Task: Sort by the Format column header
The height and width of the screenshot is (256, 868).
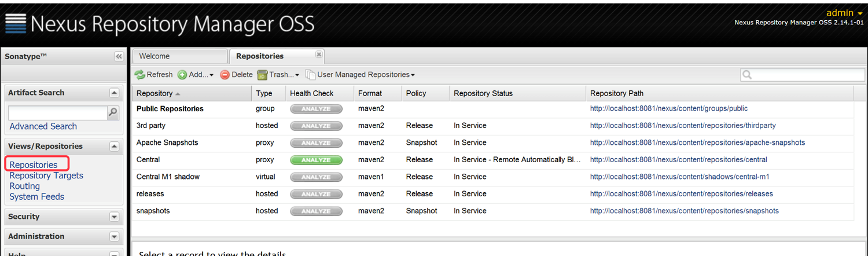Action: tap(377, 93)
